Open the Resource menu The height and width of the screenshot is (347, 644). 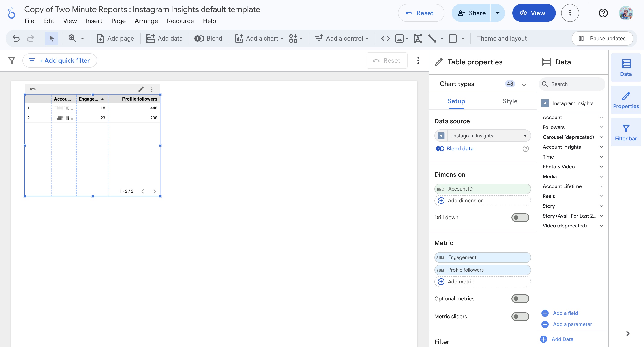click(180, 21)
